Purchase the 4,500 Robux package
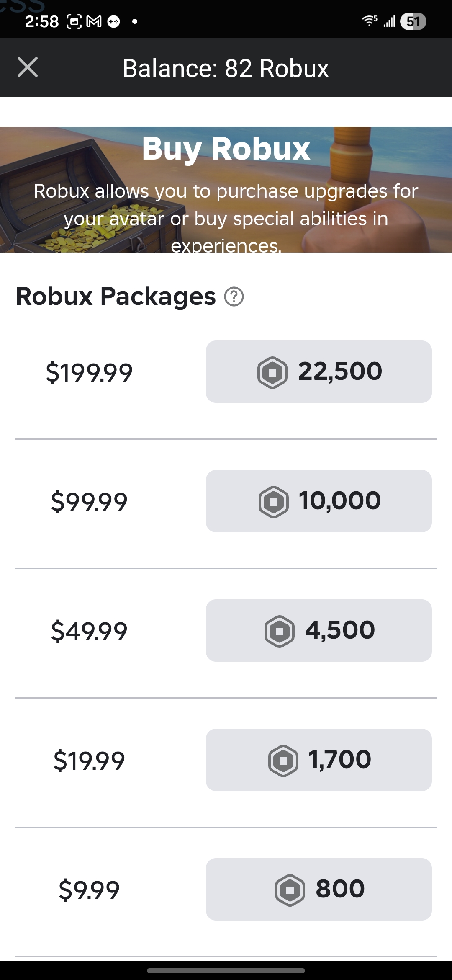 (318, 630)
